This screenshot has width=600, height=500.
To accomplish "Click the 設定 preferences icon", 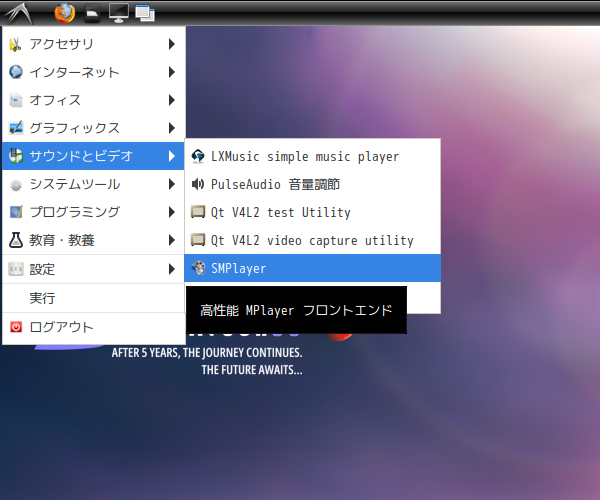I will click(x=16, y=269).
